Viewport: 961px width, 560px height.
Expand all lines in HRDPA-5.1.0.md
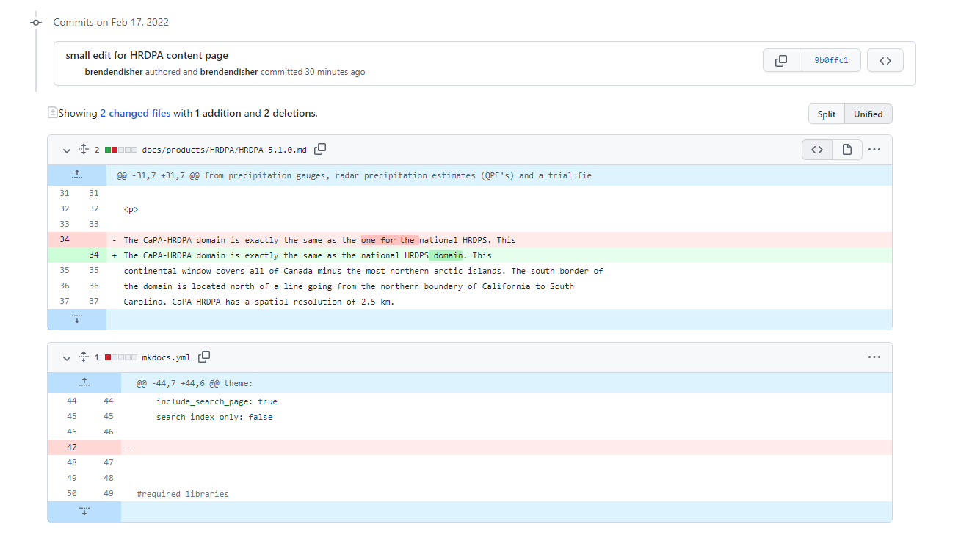tap(83, 150)
